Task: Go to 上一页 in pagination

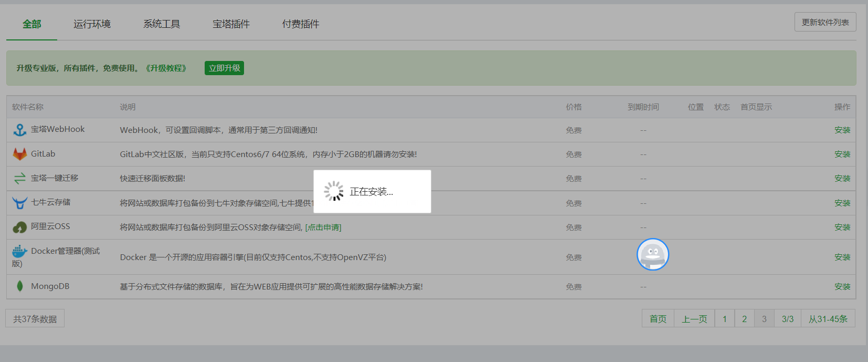Action: pyautogui.click(x=694, y=319)
